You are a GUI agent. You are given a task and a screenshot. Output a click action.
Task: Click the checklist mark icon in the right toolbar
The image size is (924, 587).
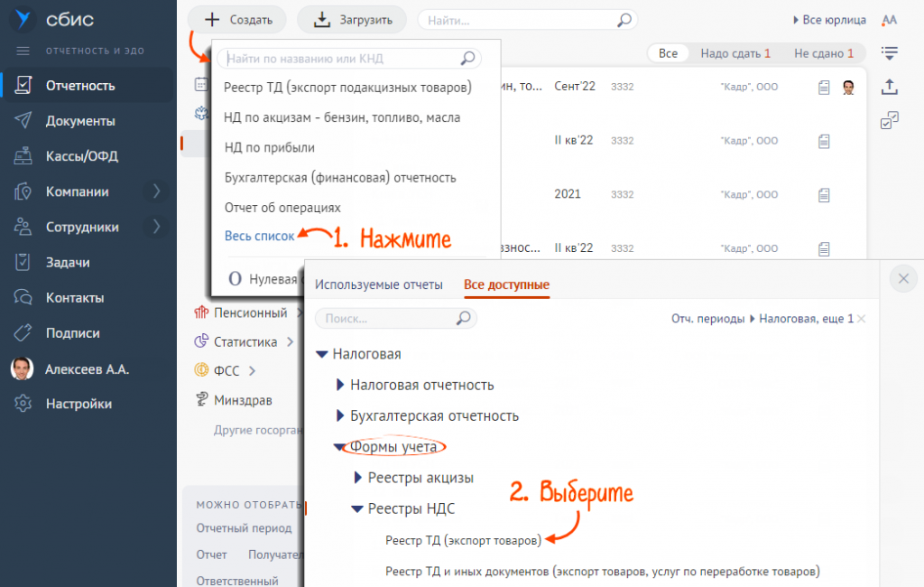(x=890, y=120)
